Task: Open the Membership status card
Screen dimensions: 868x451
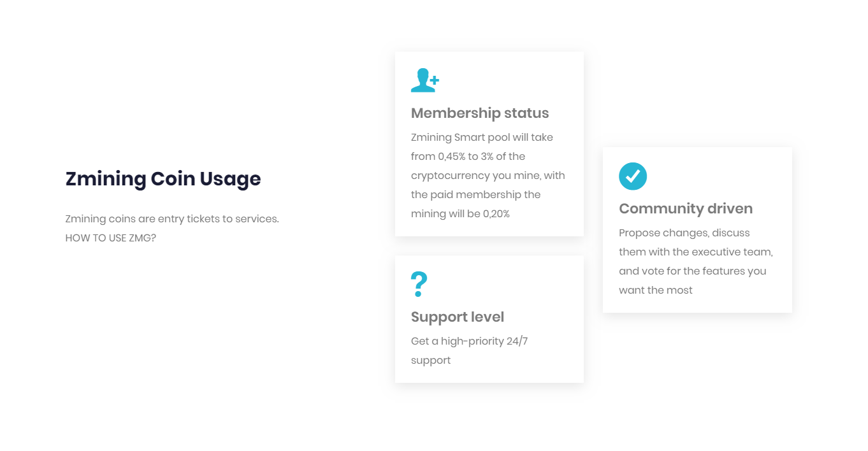Action: point(489,144)
